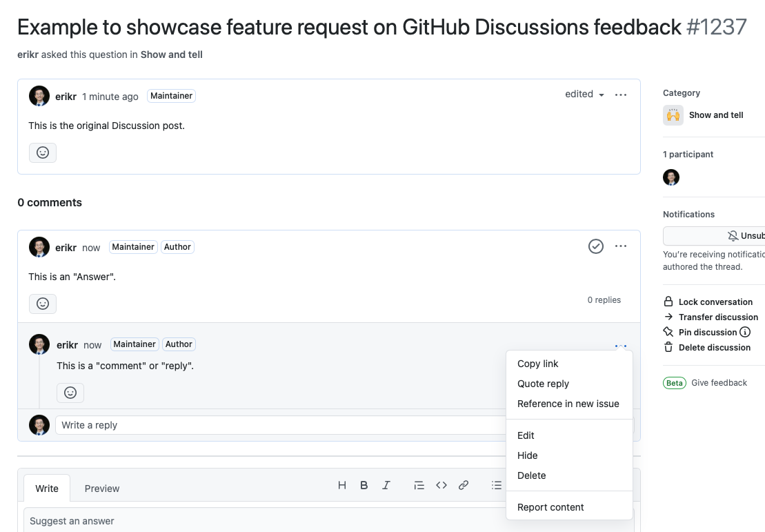Viewport: 765px width, 532px height.
Task: Insert code with the code icon
Action: (441, 485)
